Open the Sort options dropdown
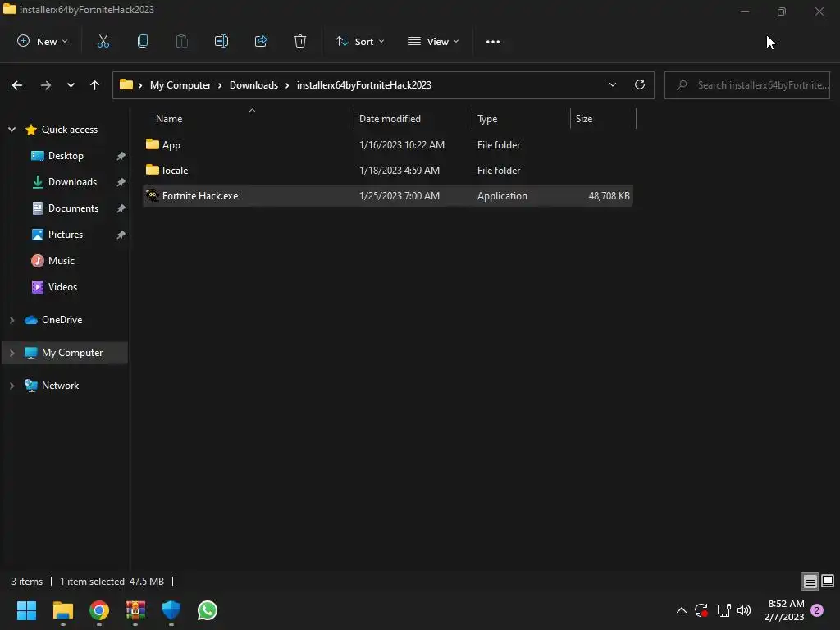Screen dimensions: 840x630 coord(359,41)
